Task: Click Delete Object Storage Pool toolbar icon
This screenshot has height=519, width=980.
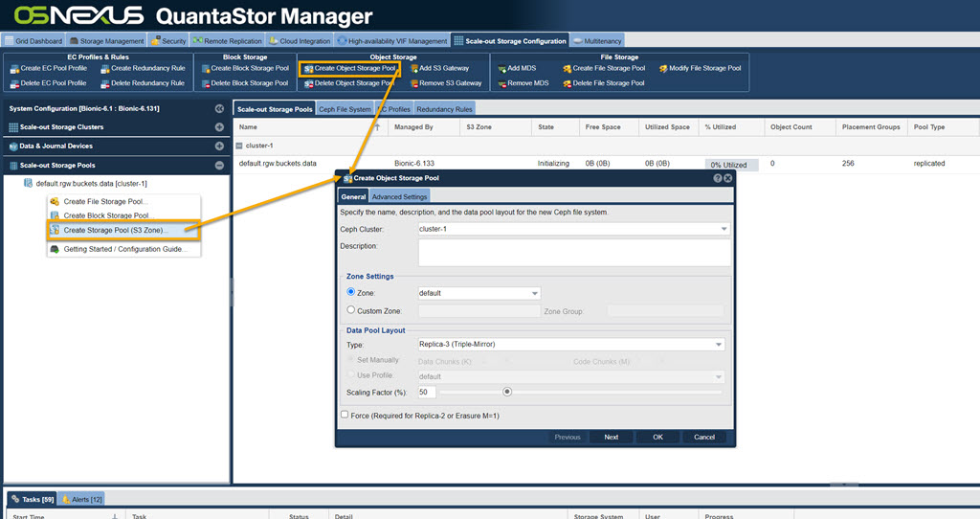Action: (x=309, y=84)
